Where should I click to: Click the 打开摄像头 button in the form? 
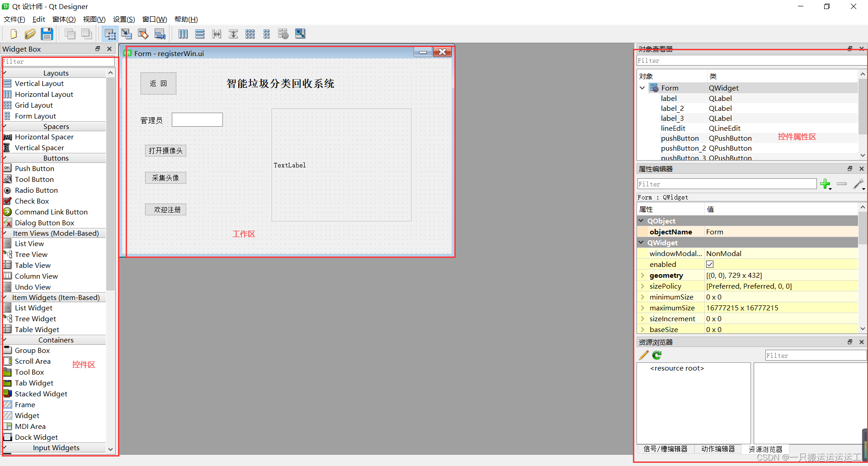click(x=165, y=151)
